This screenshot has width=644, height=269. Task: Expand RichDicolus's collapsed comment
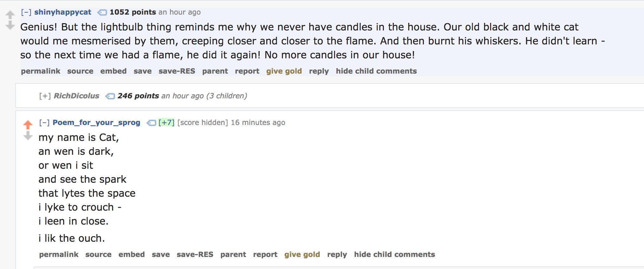45,96
